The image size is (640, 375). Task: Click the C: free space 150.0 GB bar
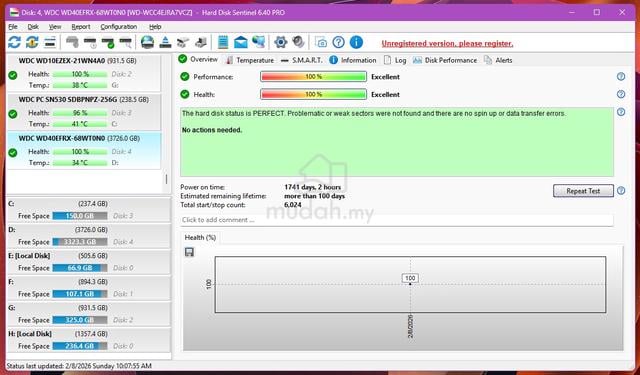point(80,215)
